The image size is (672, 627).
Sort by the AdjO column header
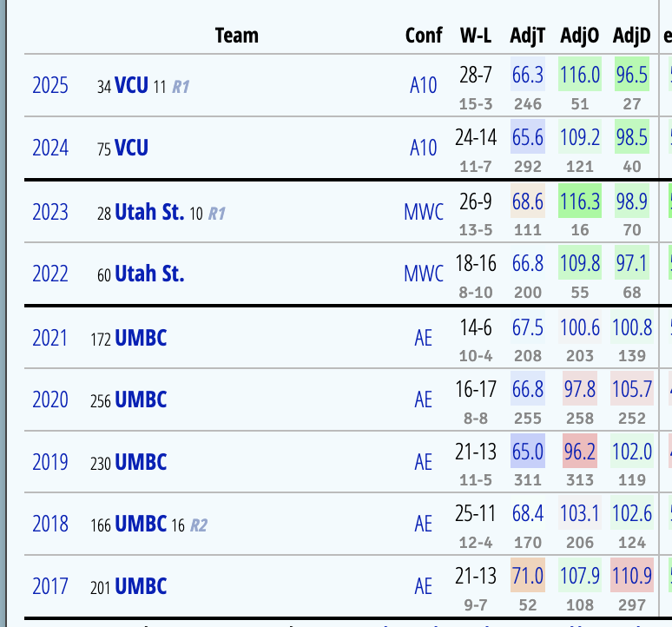click(580, 36)
